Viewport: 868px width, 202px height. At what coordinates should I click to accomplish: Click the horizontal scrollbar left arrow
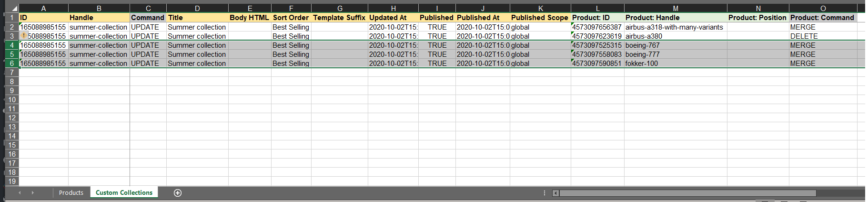tap(555, 193)
